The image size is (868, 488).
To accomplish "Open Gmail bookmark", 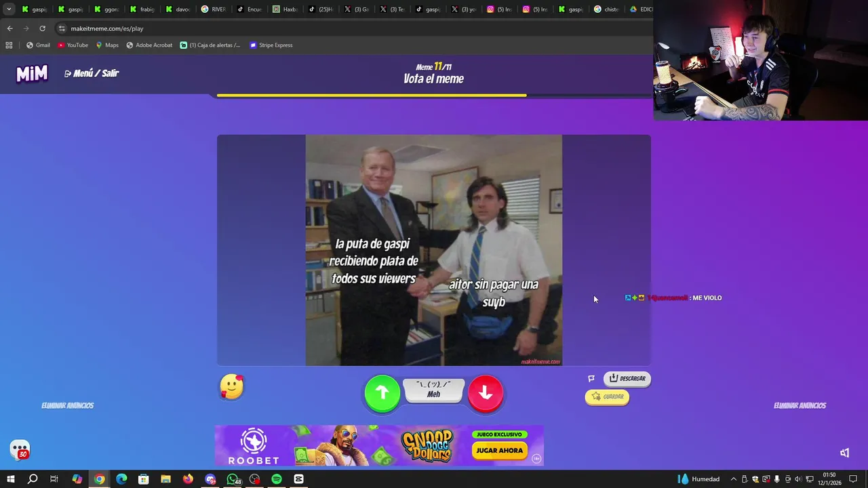I will [x=38, y=45].
